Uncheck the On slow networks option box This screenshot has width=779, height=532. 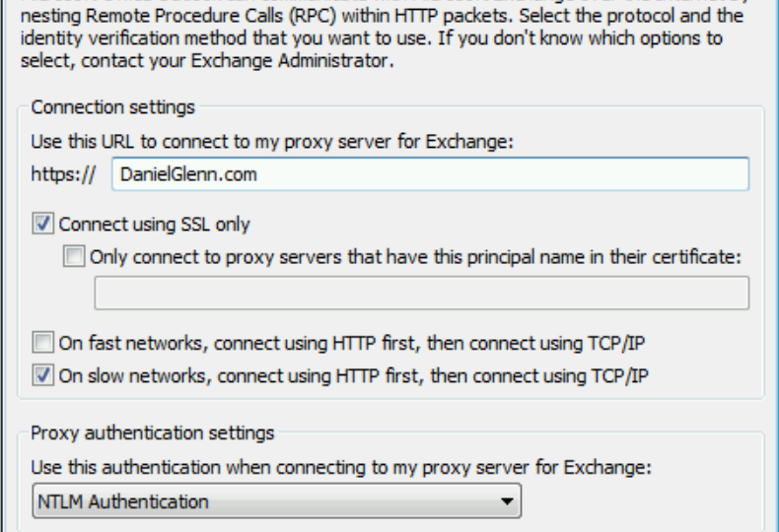tap(43, 374)
